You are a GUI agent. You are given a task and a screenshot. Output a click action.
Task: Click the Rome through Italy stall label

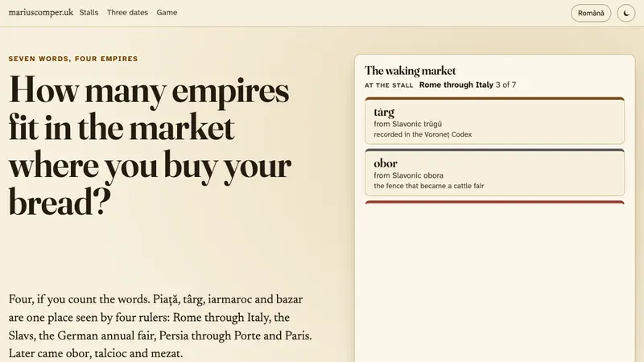coord(456,84)
